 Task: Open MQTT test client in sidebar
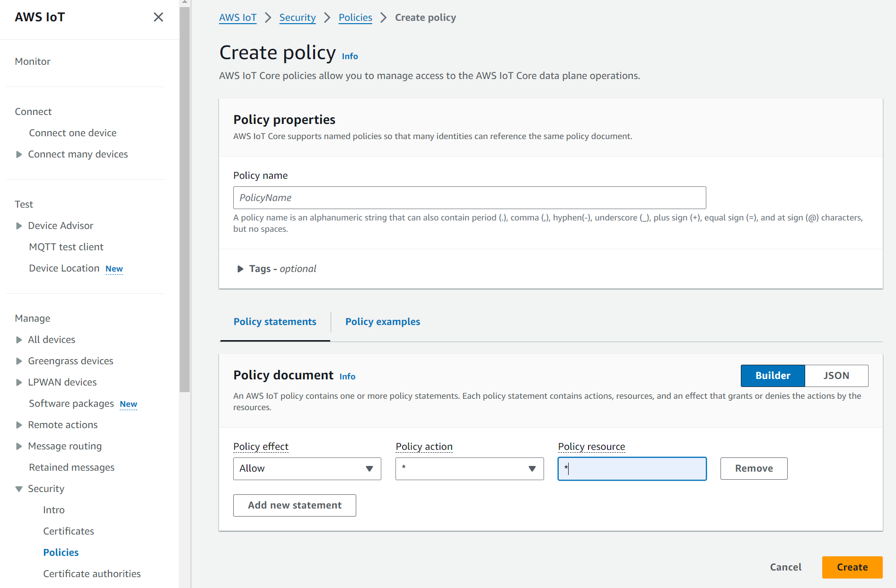(x=66, y=247)
